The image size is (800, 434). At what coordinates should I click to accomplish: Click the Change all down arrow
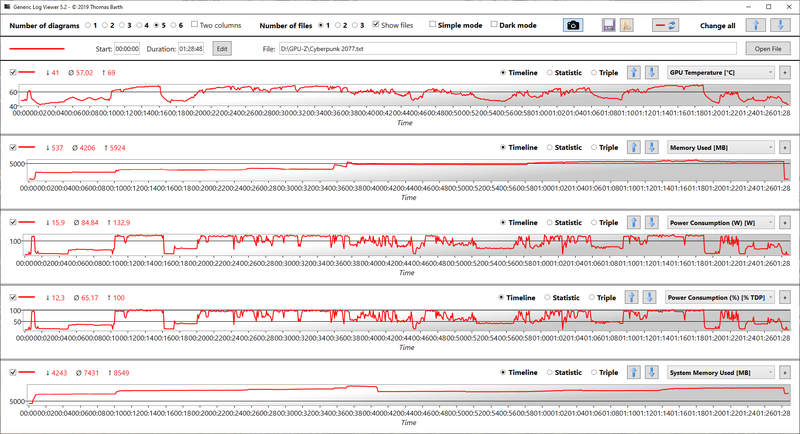point(780,25)
